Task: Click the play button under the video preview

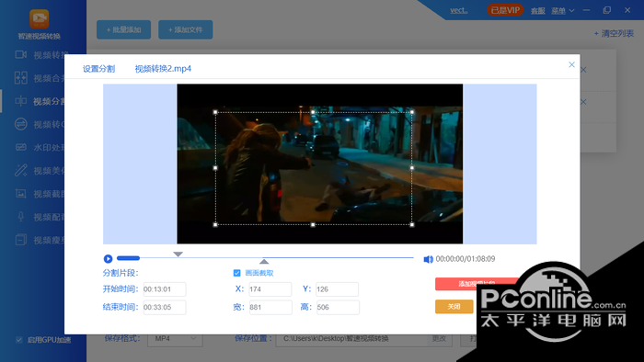Action: click(108, 259)
